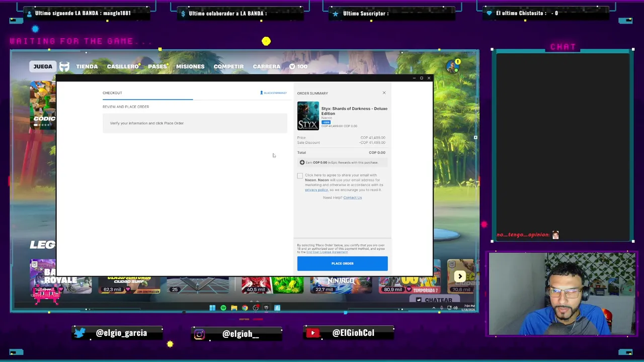The height and width of the screenshot is (362, 644).
Task: Click the star icon beside Ultimo Suscriptor
Action: [335, 14]
